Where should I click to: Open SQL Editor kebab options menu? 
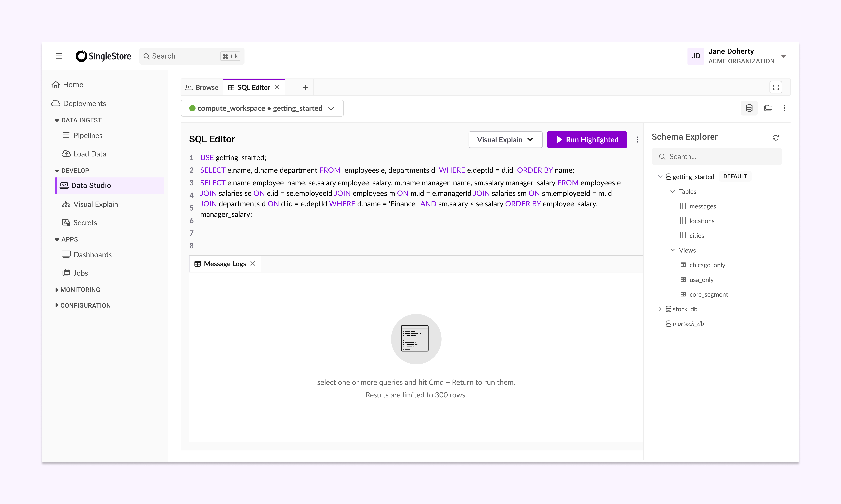[637, 140]
